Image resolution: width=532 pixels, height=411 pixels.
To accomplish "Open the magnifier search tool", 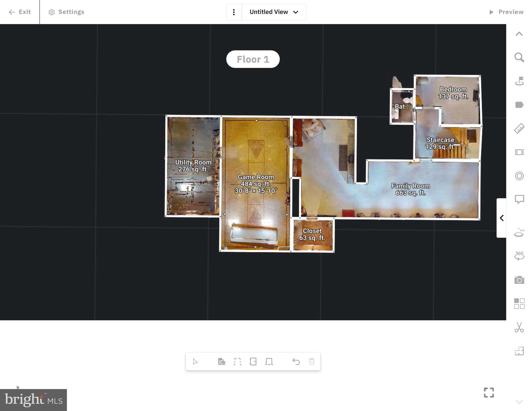I will (x=519, y=58).
